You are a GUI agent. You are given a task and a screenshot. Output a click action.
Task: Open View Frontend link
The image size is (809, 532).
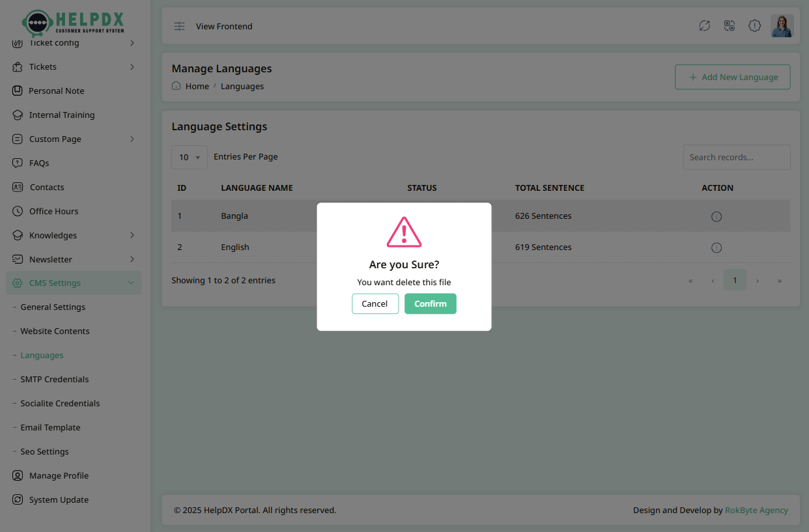(x=224, y=26)
